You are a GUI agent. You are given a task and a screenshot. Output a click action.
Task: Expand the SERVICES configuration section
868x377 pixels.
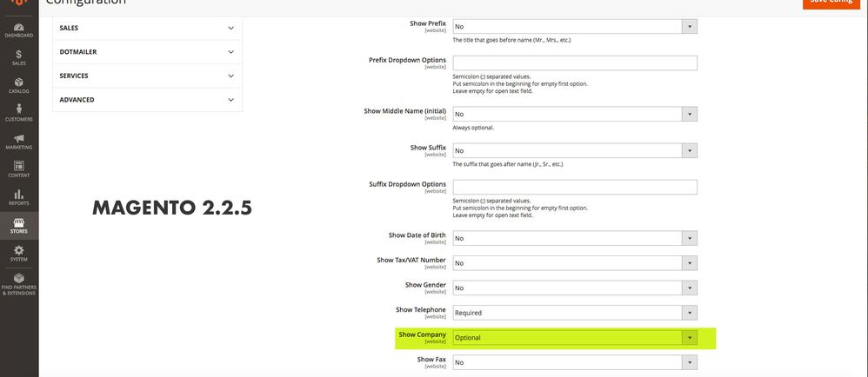[147, 76]
